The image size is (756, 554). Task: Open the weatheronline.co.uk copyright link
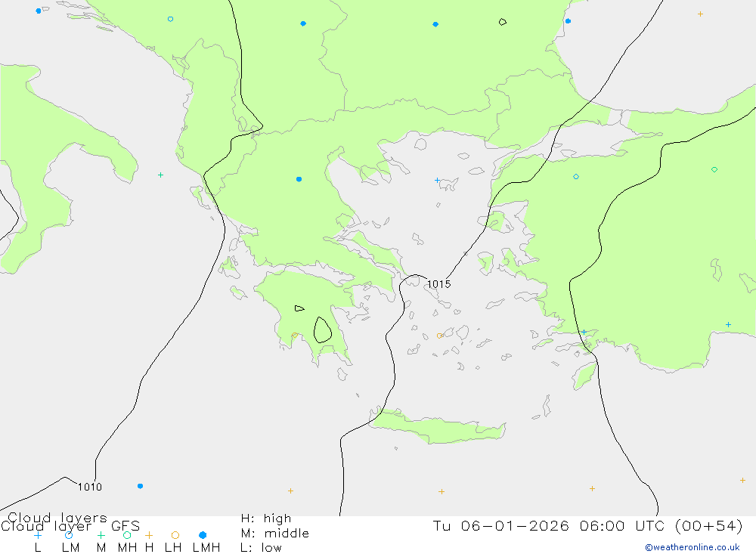(692, 547)
